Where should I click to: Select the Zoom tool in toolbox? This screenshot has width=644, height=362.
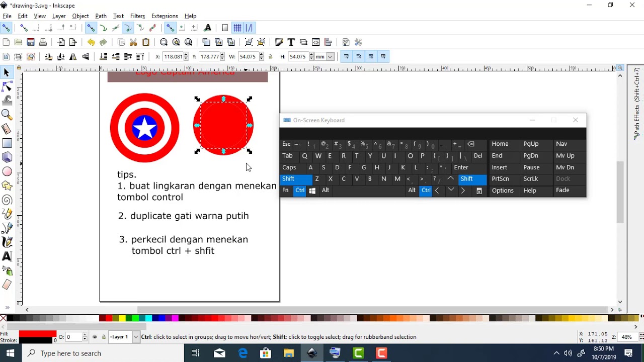point(7,115)
